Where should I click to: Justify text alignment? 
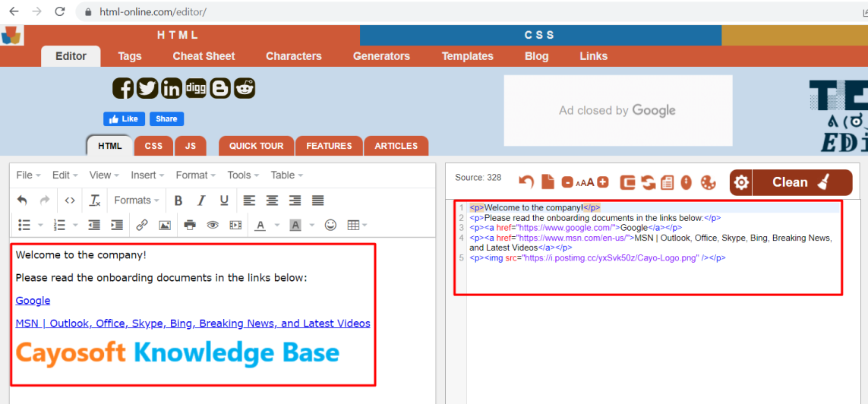click(317, 200)
